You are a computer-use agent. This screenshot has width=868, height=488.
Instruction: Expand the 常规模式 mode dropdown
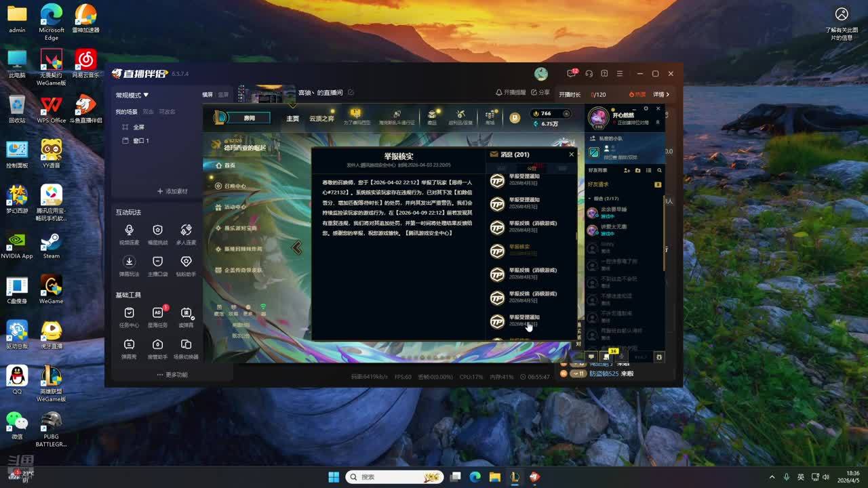(132, 96)
